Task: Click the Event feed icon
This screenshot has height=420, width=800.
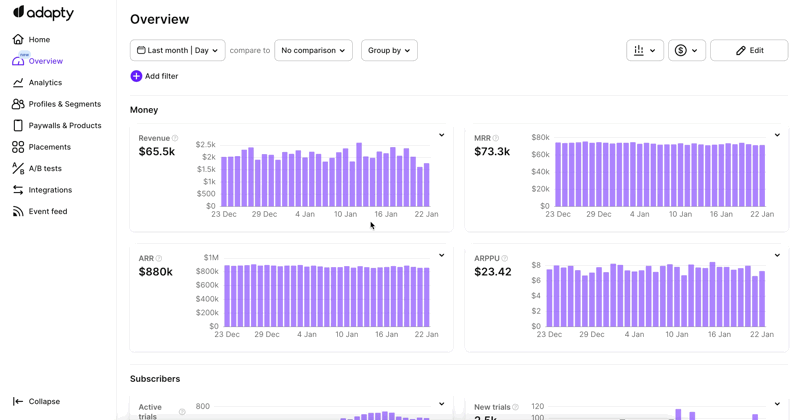Action: click(18, 212)
